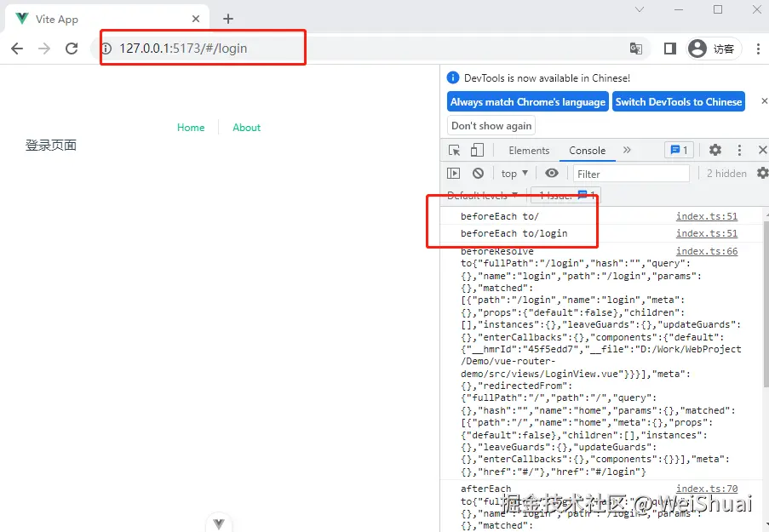The width and height of the screenshot is (769, 532).
Task: Clear the console with the clear icon
Action: (x=478, y=173)
